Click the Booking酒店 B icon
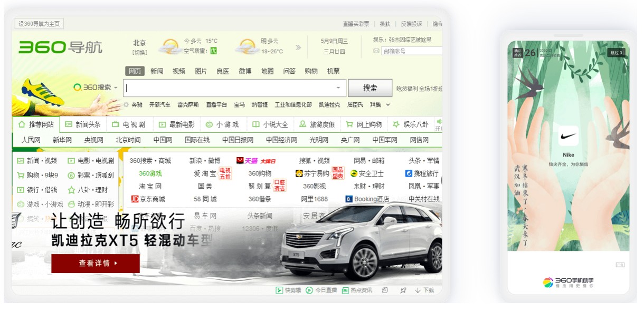This screenshot has height=311, width=644. point(349,199)
